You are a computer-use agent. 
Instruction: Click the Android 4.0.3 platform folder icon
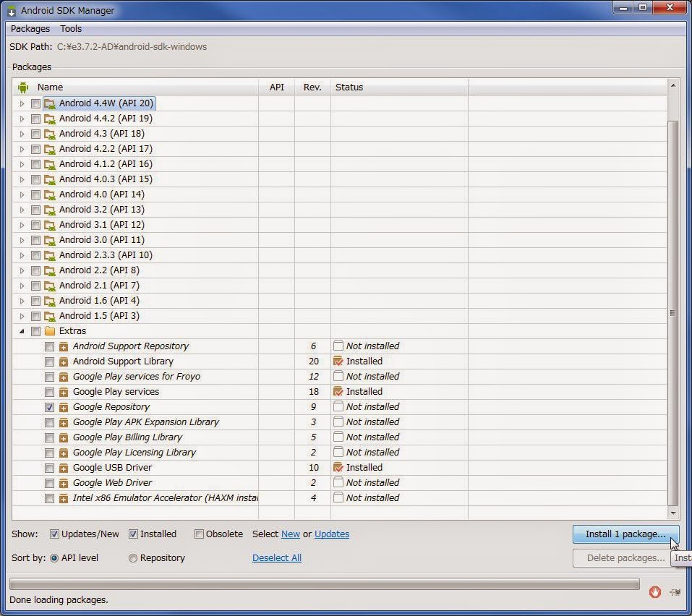pyautogui.click(x=50, y=179)
